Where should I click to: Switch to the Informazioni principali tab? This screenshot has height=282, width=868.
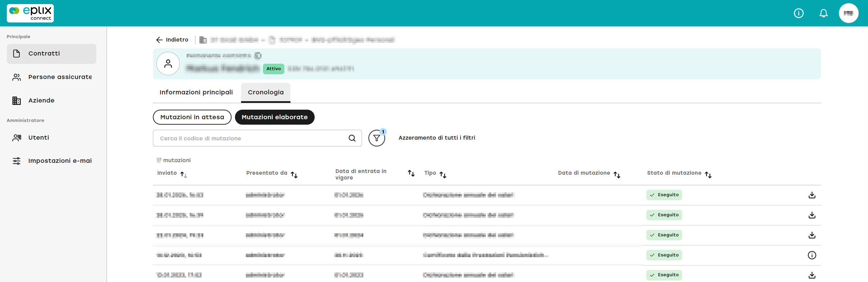[x=196, y=92]
